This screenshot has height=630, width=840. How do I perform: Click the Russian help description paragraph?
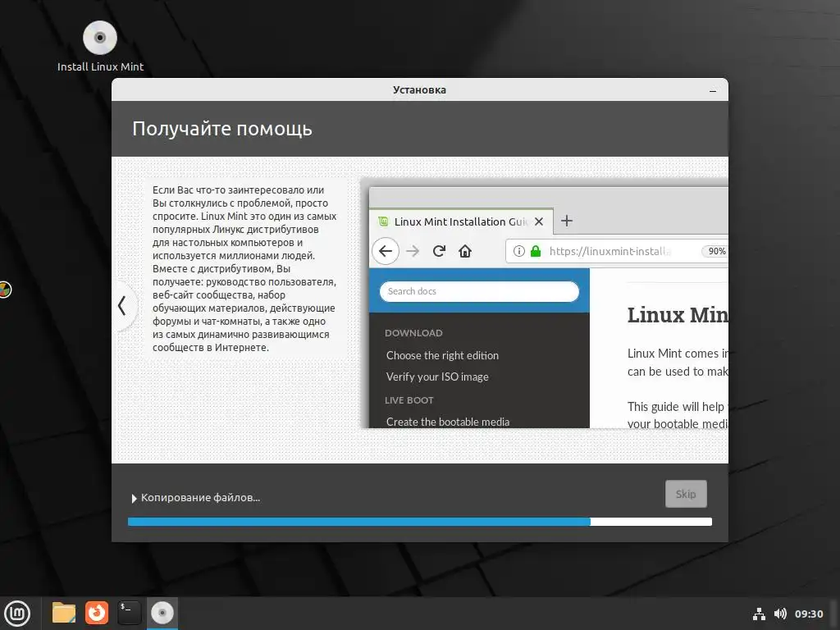(x=244, y=268)
